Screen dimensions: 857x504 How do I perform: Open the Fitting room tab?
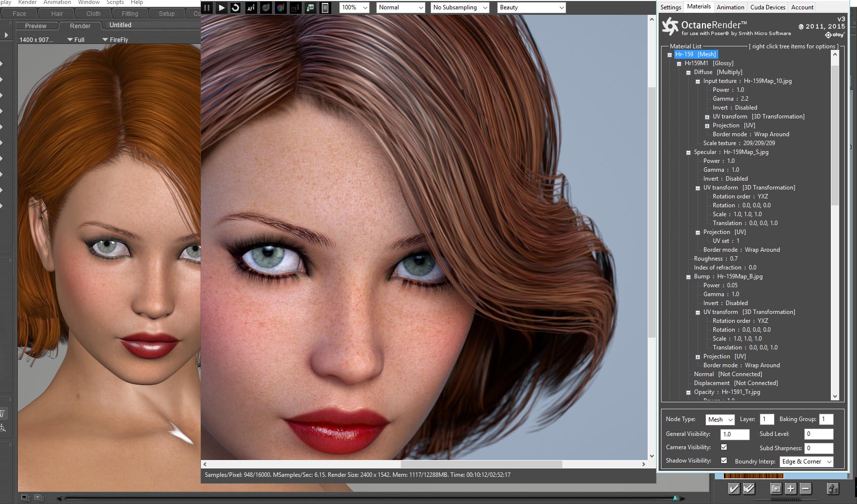(130, 13)
